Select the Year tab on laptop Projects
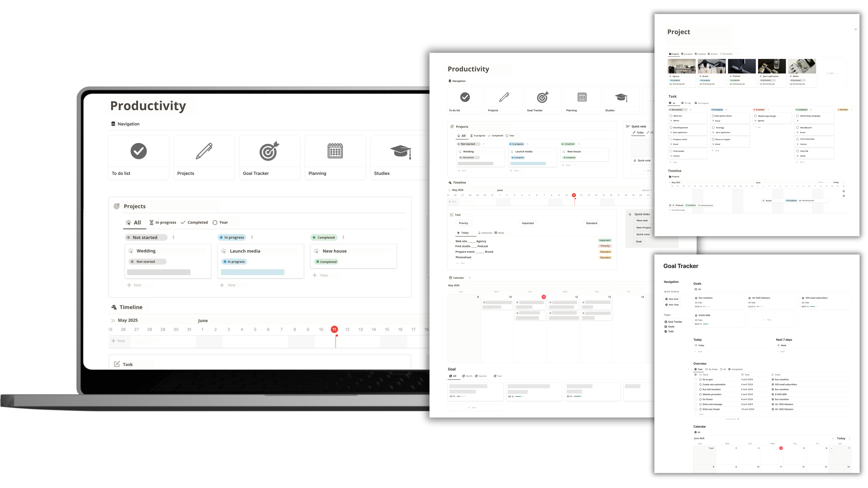The width and height of the screenshot is (868, 488). coord(220,222)
